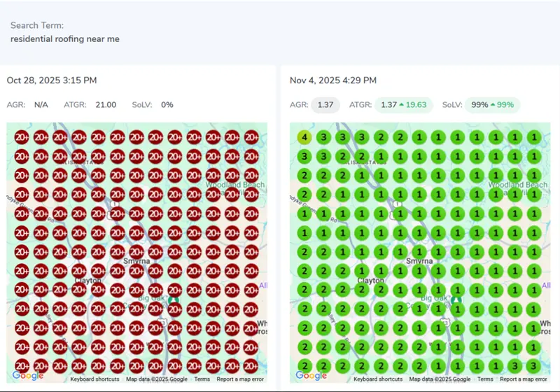Report a map error on Nov 4 map
The image size is (560, 392).
(524, 379)
